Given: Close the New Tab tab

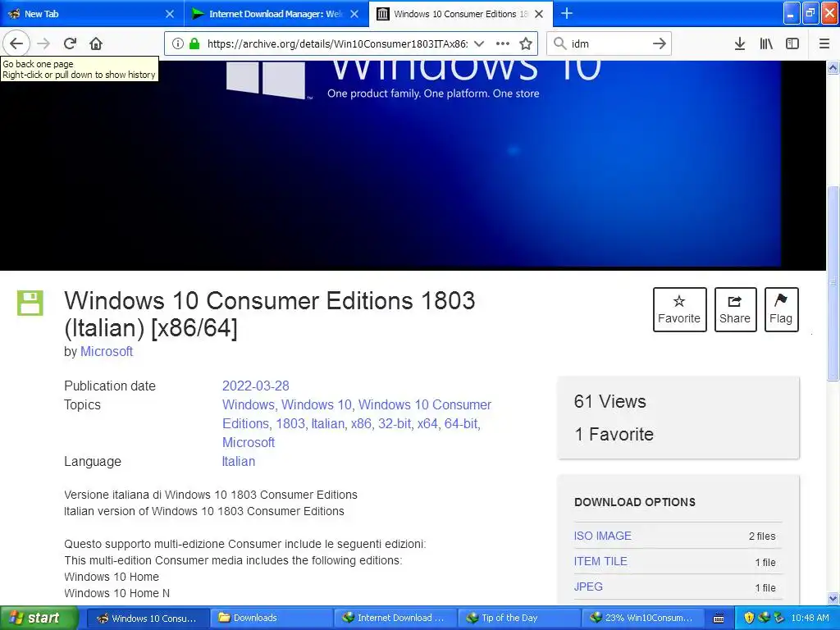Looking at the screenshot, I should pyautogui.click(x=170, y=14).
